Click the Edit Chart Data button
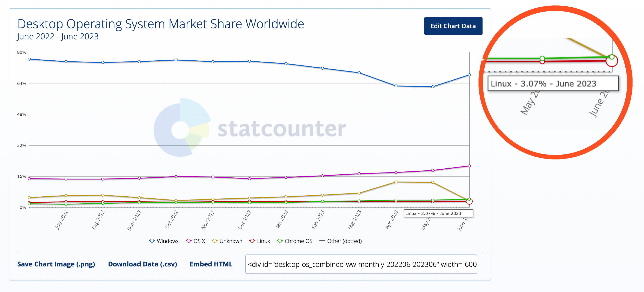Screen dimensions: 644x292 [453, 26]
